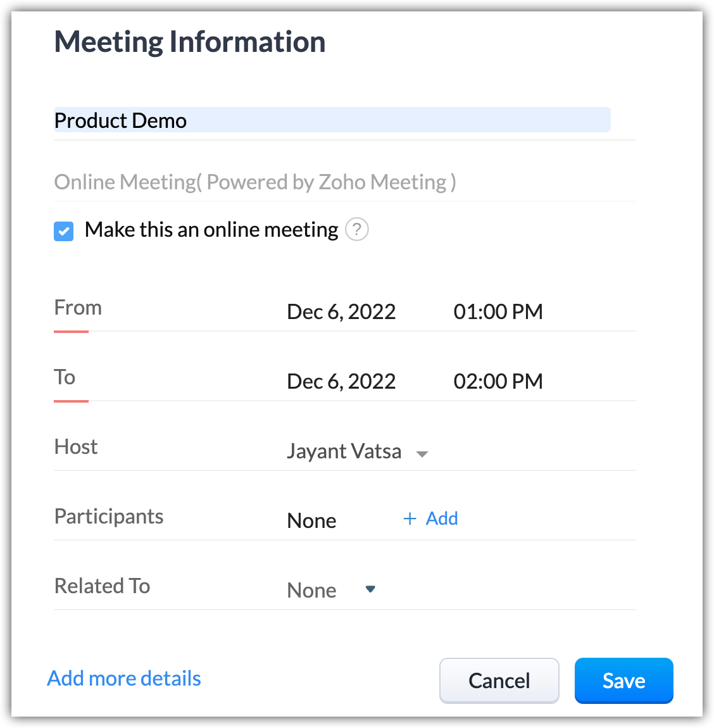Select the Jayant Vatsa host field
The height and width of the screenshot is (728, 714).
coord(344,451)
